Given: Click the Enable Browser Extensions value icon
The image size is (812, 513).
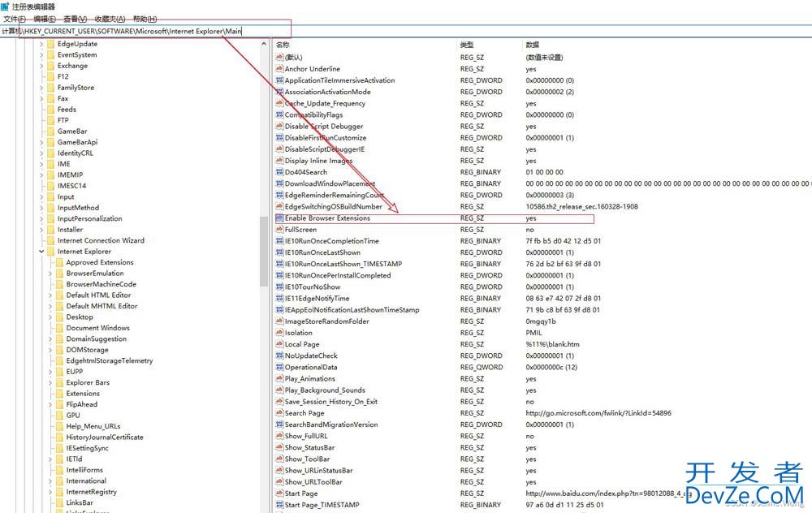Looking at the screenshot, I should click(x=279, y=218).
